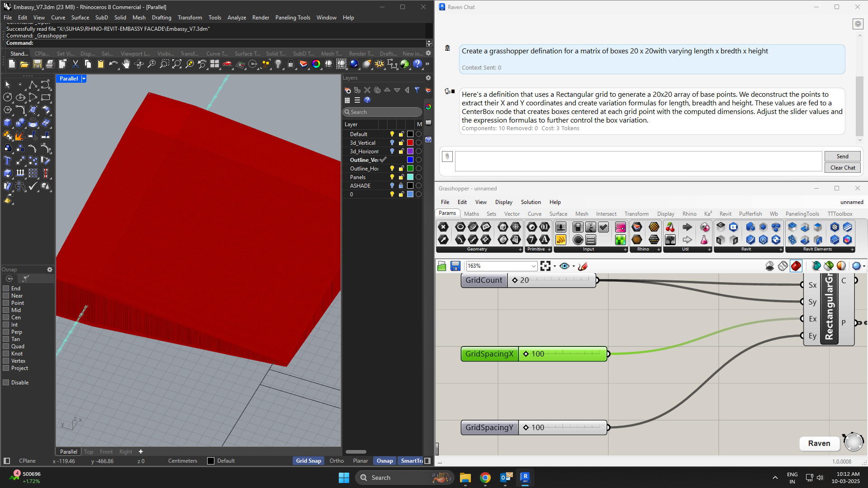Viewport: 868px width, 488px height.
Task: Create a new layer in the Layers panel
Action: tap(347, 90)
